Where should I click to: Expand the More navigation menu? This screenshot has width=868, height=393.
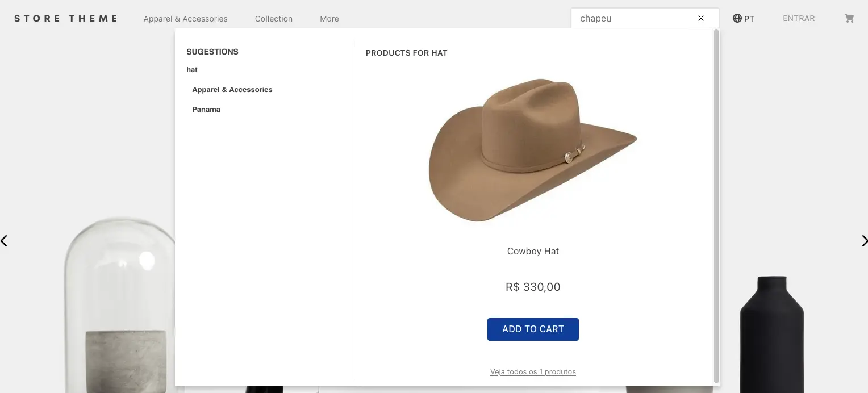(x=329, y=18)
